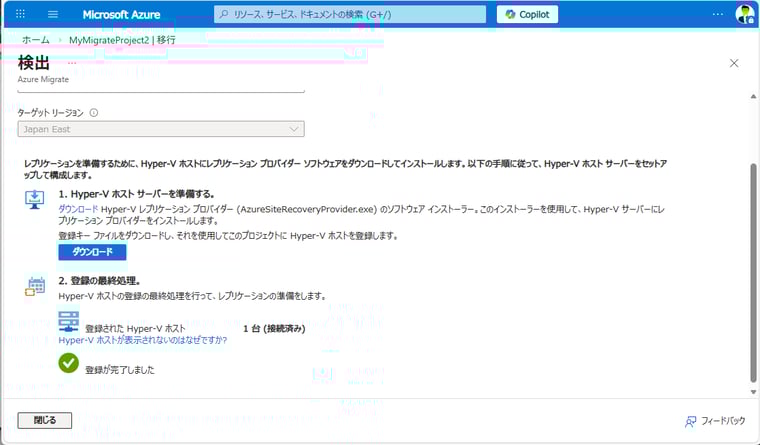Screen dimensions: 760x445
Task: Click the scrollbar up arrow
Action: (753, 96)
